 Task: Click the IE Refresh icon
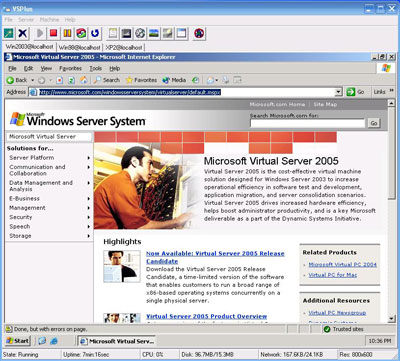pos(71,80)
